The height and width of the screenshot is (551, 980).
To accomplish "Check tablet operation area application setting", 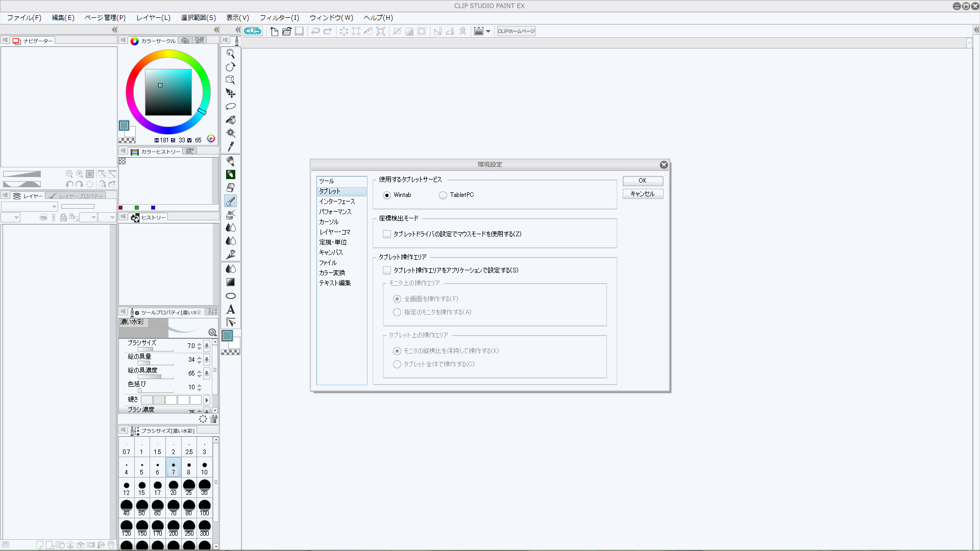I will click(387, 270).
